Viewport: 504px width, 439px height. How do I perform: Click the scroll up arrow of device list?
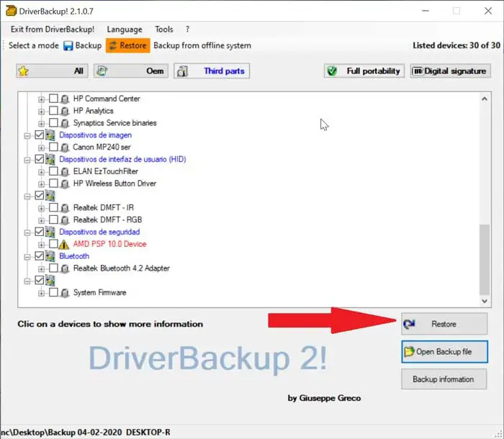tap(485, 99)
